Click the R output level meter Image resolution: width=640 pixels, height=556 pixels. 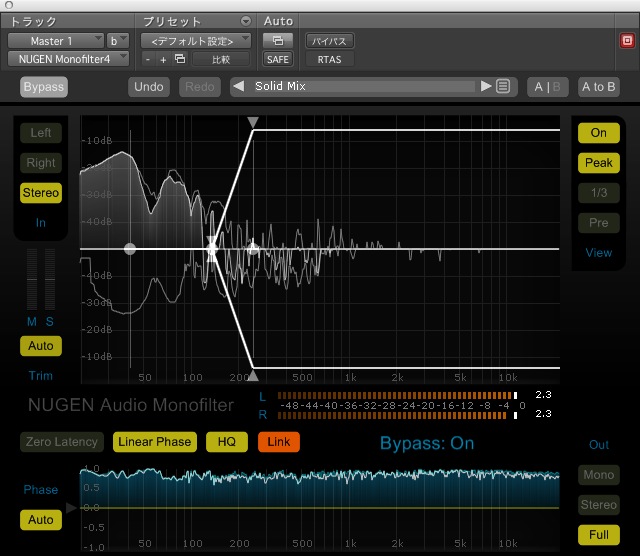397,415
